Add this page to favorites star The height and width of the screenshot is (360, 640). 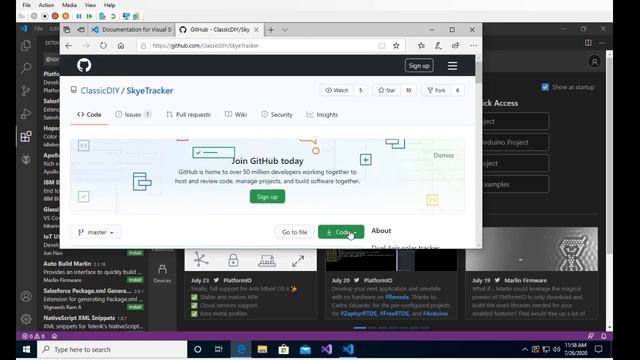pyautogui.click(x=396, y=46)
